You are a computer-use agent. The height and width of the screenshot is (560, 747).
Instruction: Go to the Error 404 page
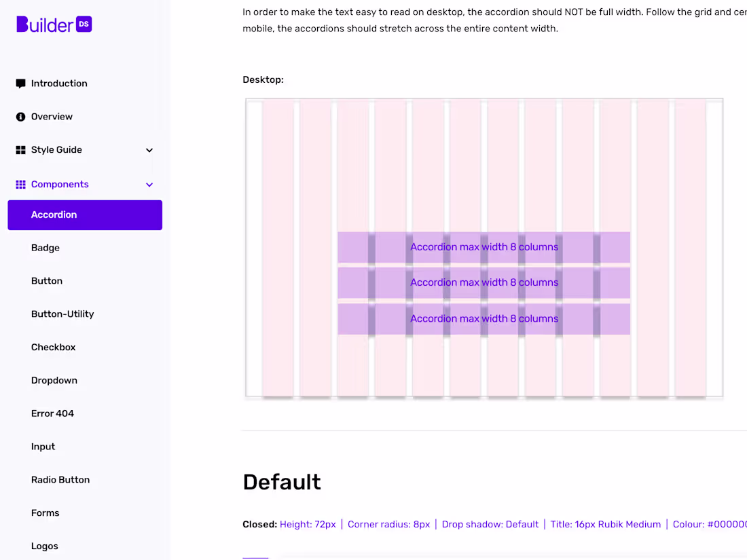(x=53, y=413)
